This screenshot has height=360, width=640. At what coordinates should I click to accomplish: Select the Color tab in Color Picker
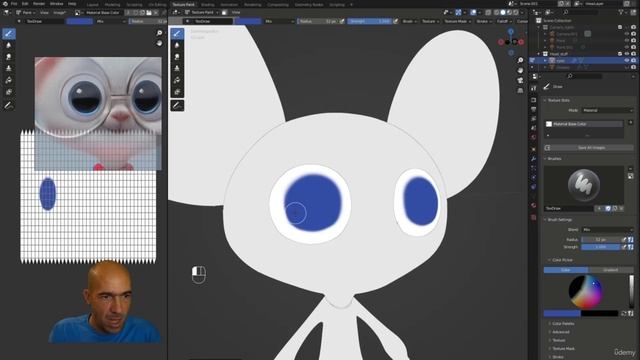click(566, 270)
